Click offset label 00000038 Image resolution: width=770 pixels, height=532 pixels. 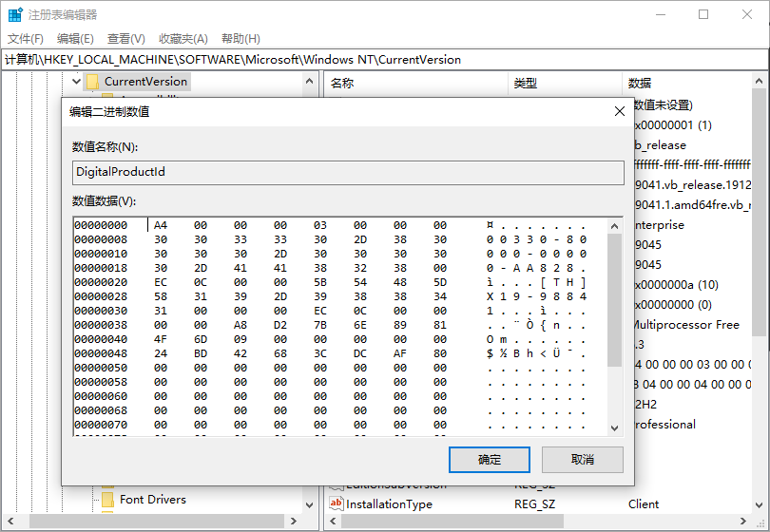tap(101, 326)
